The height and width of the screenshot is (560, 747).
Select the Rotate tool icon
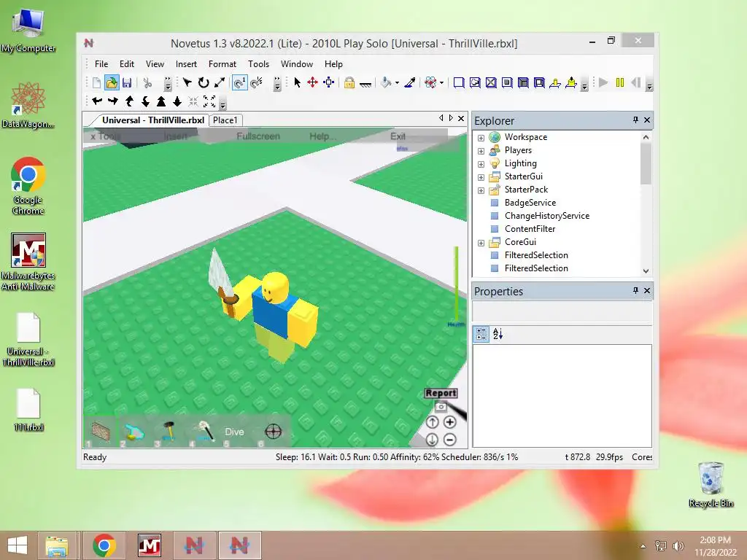pos(204,83)
